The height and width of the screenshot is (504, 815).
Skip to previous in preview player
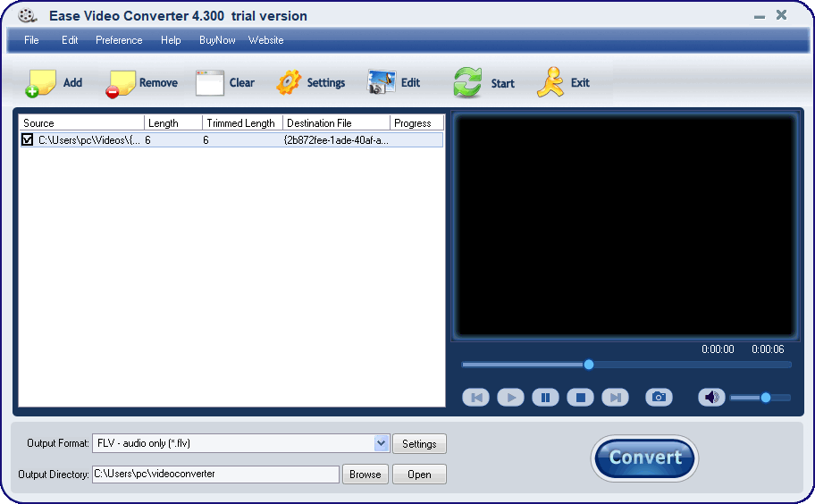[475, 398]
